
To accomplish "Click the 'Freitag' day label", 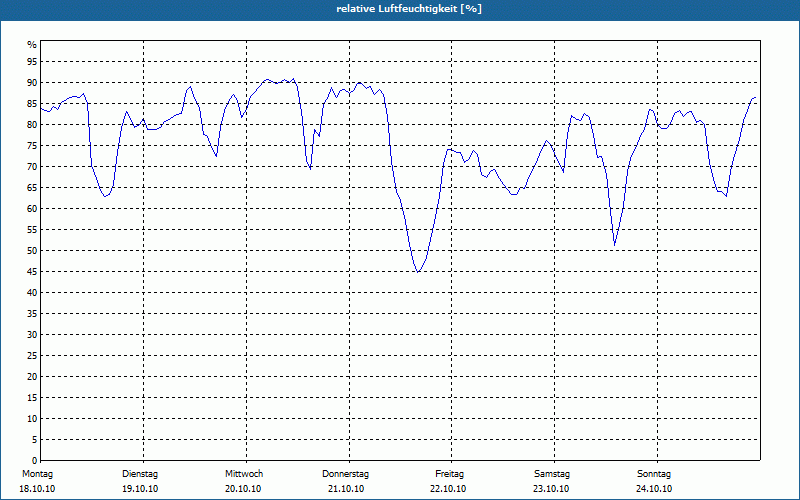I will coord(449,474).
